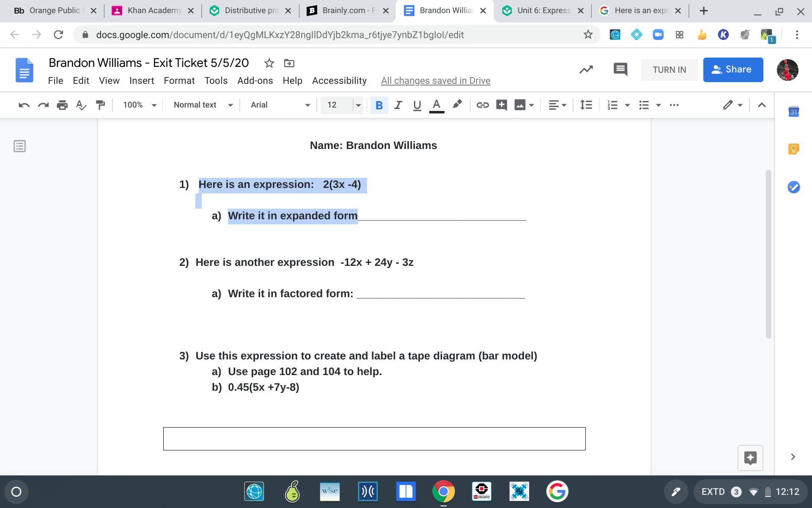
Task: Toggle Underline formatting
Action: (417, 105)
